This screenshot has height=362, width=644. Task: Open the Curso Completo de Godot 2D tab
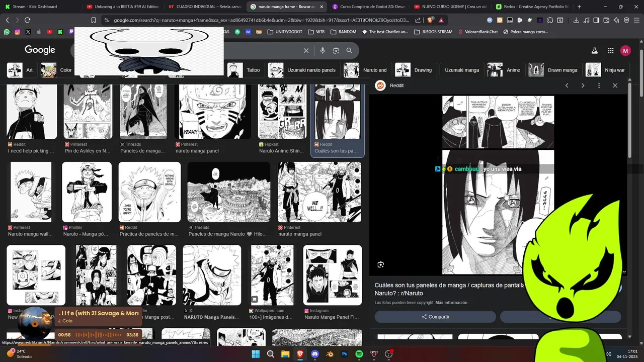coord(369,7)
